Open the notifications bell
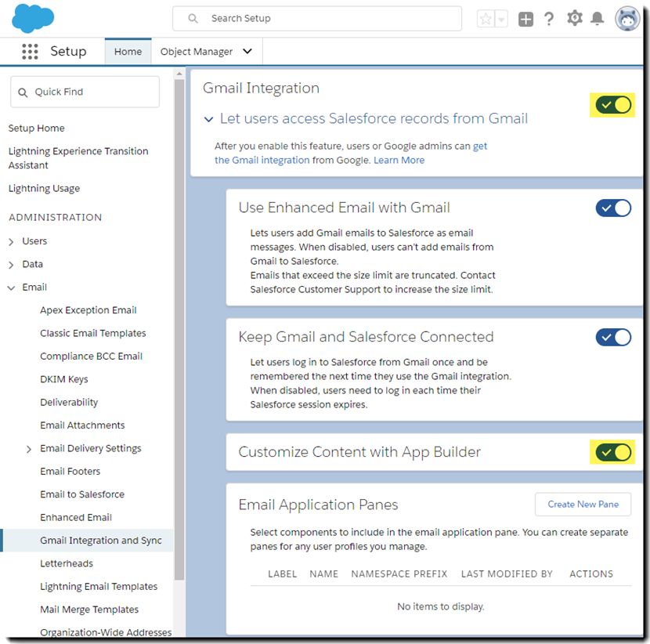 (x=597, y=18)
